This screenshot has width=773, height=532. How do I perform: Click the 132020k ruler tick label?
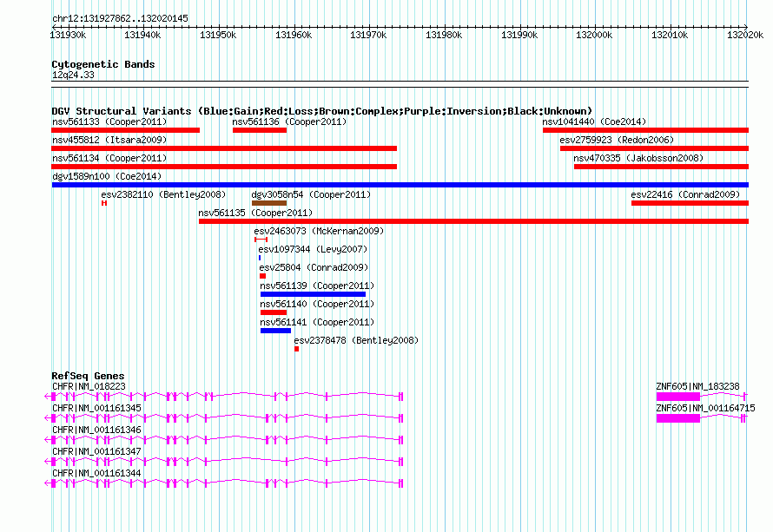745,35
